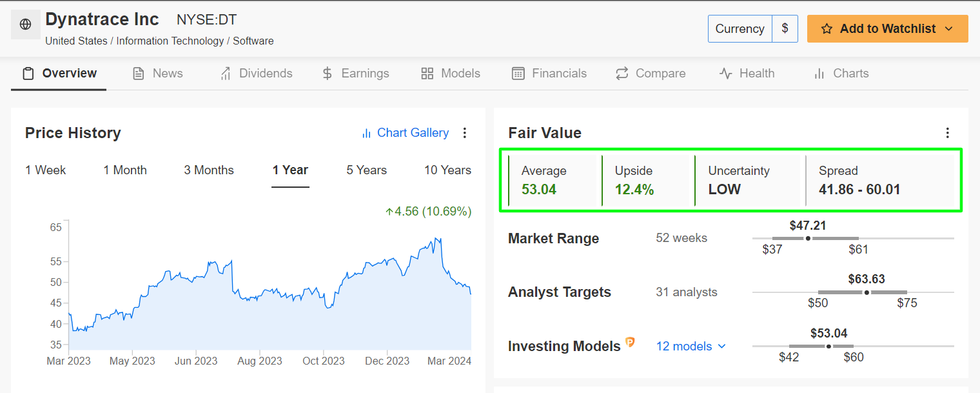Image resolution: width=980 pixels, height=393 pixels.
Task: Open the Add to Watchlist dropdown arrow
Action: (x=948, y=29)
